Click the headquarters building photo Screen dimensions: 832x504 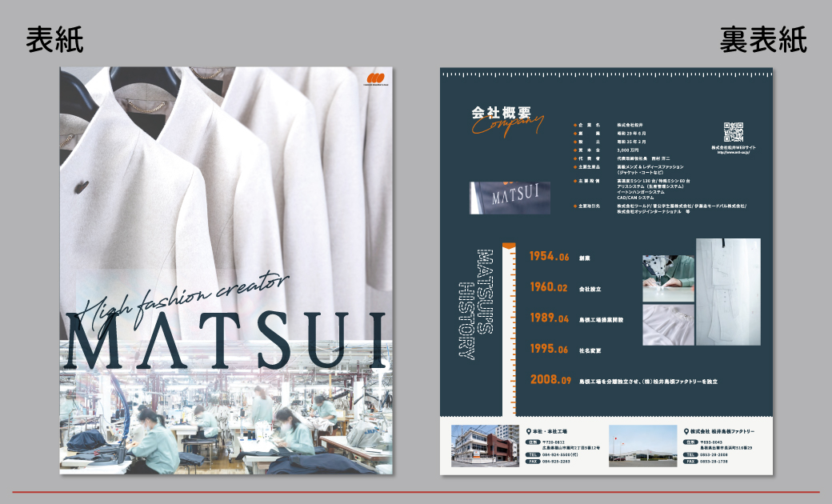pyautogui.click(x=485, y=446)
